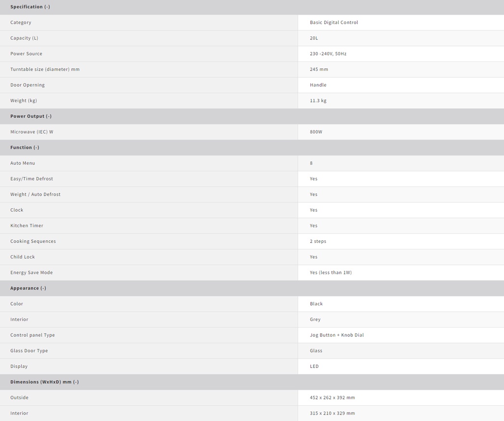Select the Basic Digital Control value
Screen dimensions: 504x421
point(334,23)
